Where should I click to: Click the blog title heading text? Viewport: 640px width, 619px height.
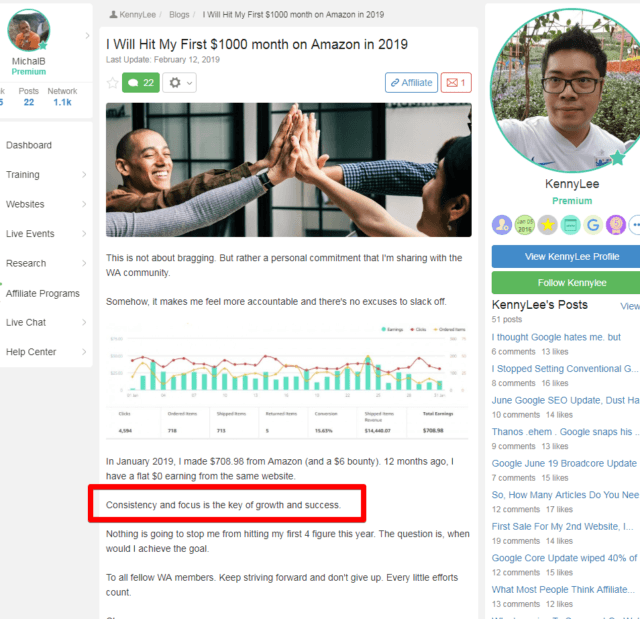257,44
